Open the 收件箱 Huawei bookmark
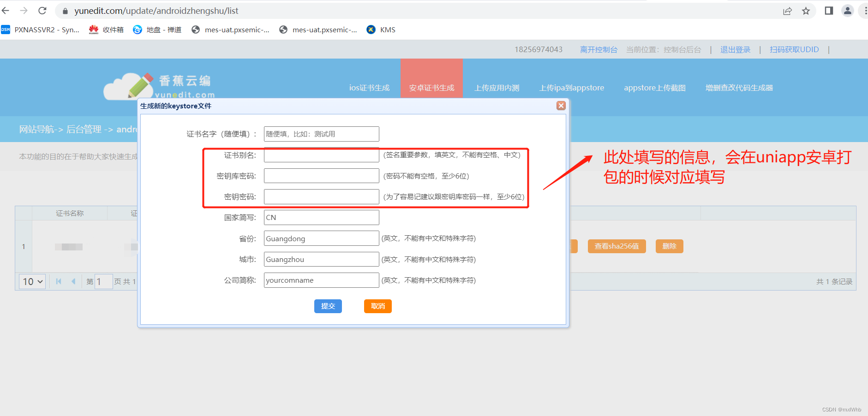Viewport: 868px width, 416px height. [107, 30]
